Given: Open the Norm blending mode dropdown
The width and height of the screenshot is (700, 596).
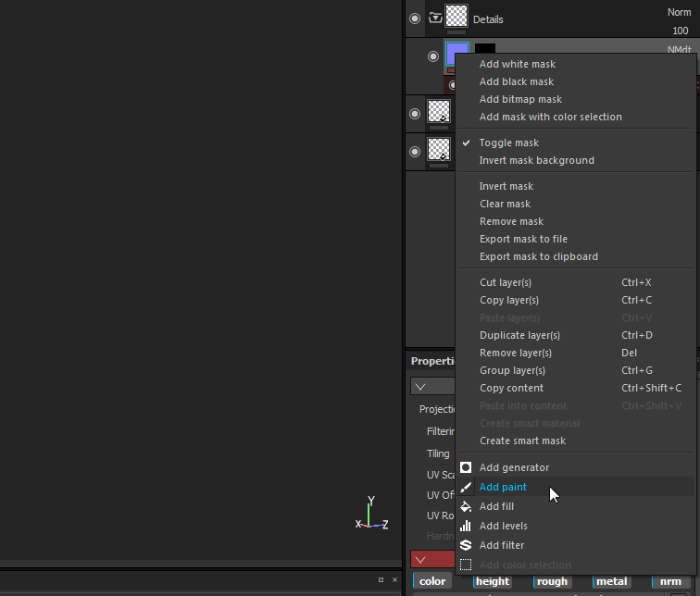Looking at the screenshot, I should [678, 13].
